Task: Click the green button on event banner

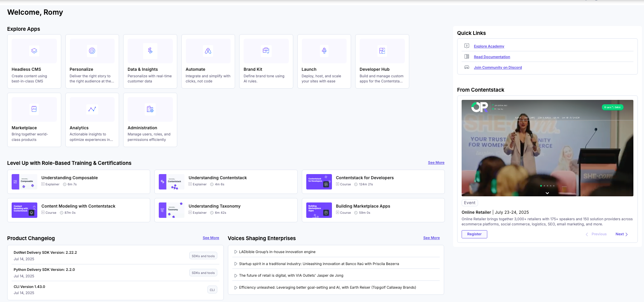Action: click(x=613, y=107)
